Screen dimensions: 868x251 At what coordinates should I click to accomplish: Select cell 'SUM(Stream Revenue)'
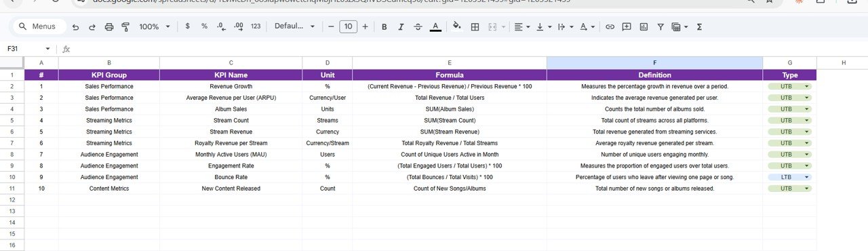tap(450, 132)
